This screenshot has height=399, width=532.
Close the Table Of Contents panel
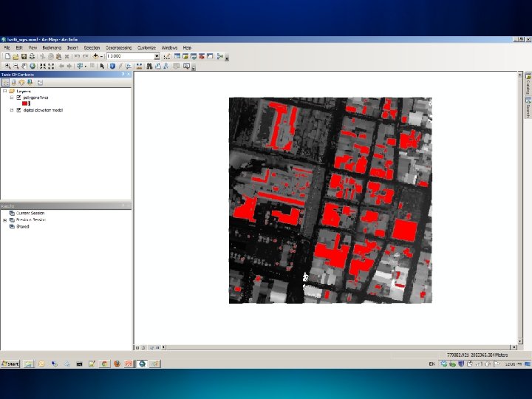coord(129,75)
